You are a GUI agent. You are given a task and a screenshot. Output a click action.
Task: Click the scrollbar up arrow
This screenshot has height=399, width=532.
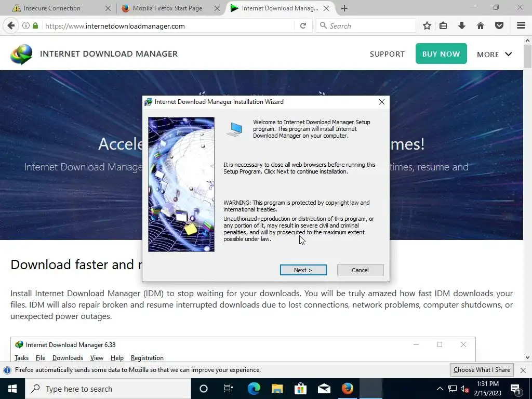click(x=527, y=41)
